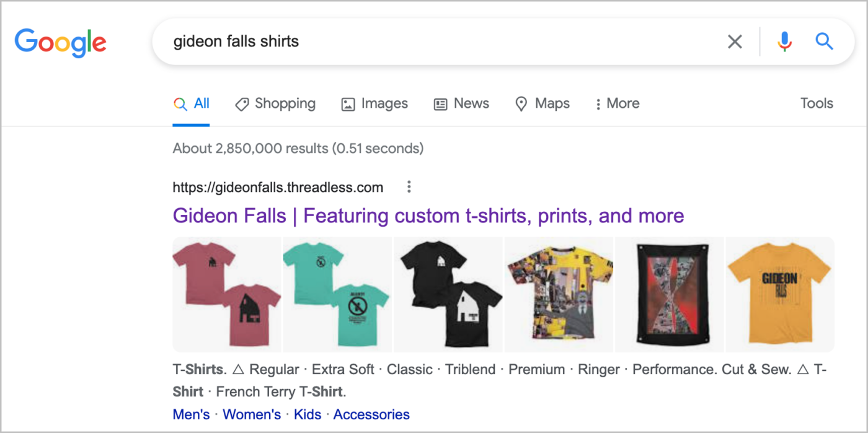Click the Google logo

61,42
